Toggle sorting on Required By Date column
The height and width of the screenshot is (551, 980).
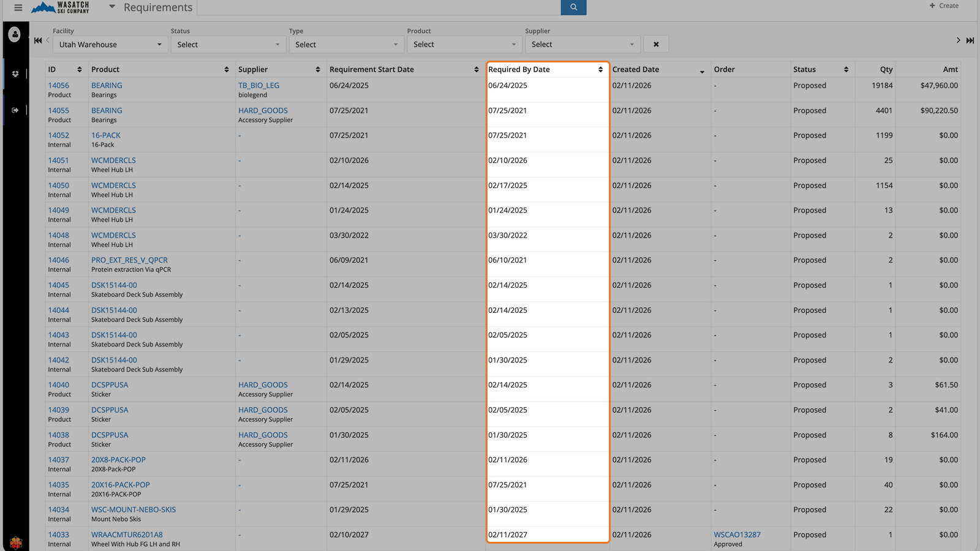pos(600,69)
